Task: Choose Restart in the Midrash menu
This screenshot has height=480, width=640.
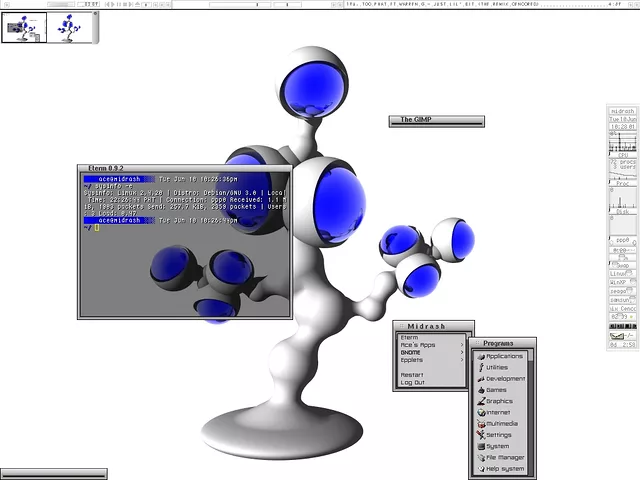Action: (431, 375)
